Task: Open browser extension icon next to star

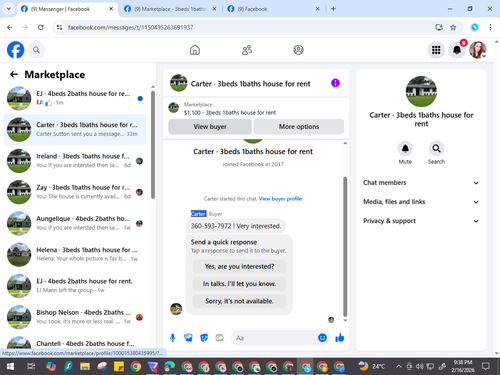Action: tap(475, 27)
